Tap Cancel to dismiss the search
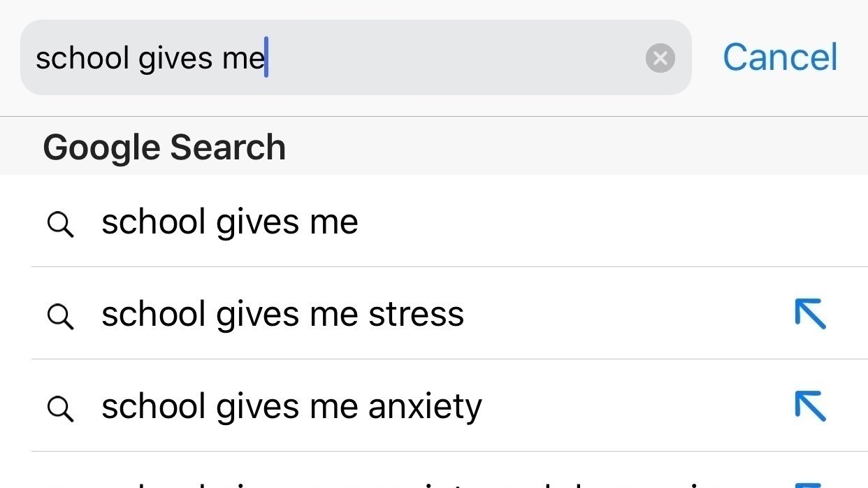This screenshot has width=868, height=488. click(780, 57)
